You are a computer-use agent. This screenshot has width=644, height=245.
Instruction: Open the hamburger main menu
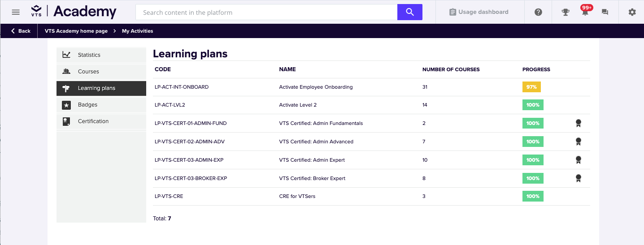pyautogui.click(x=16, y=12)
